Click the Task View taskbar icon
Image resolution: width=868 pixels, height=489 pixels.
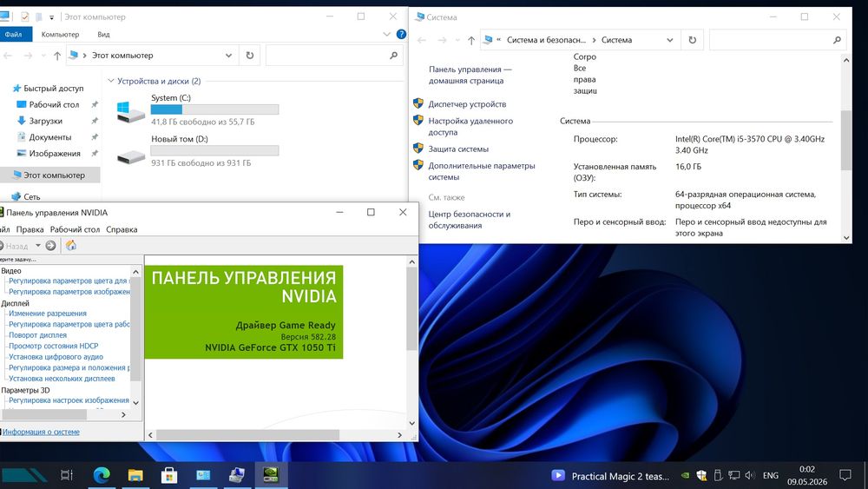(67, 475)
